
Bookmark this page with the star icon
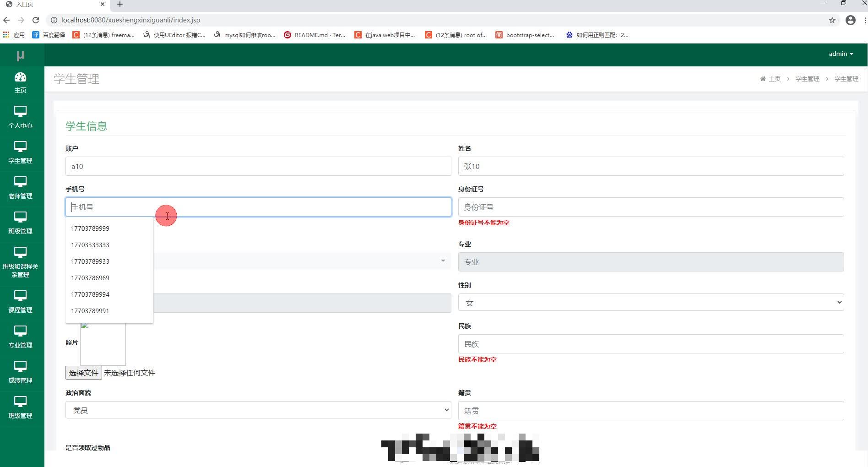tap(832, 20)
